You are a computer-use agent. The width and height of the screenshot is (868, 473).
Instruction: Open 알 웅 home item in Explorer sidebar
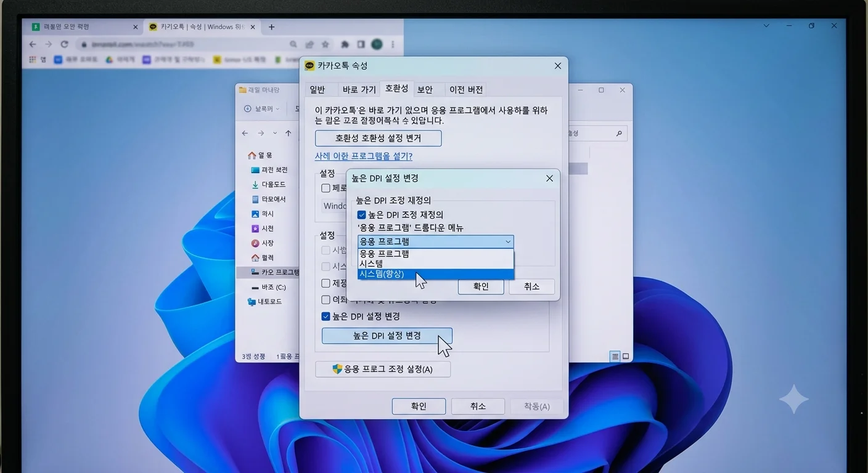[260, 155]
